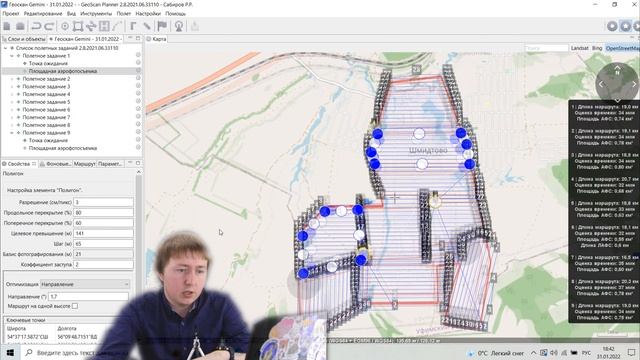The height and width of the screenshot is (360, 640).
Task: Toggle visibility of Полетное задание 9
Action: 138,133
